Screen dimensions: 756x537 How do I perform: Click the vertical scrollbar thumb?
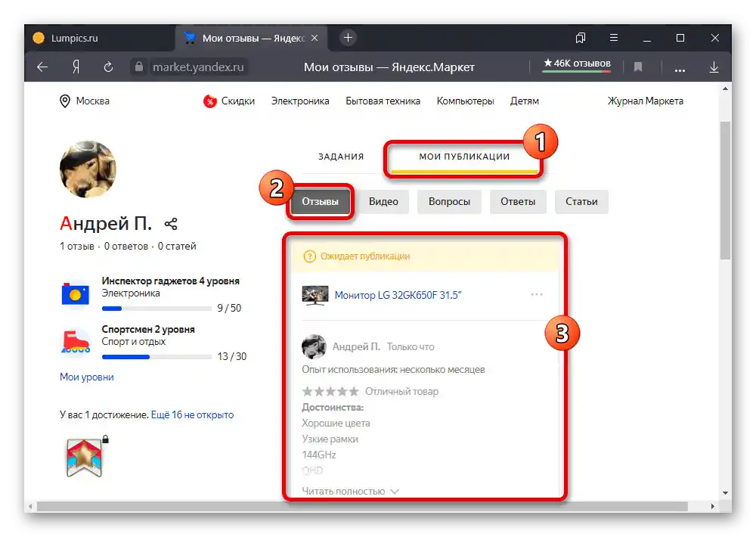click(x=725, y=191)
